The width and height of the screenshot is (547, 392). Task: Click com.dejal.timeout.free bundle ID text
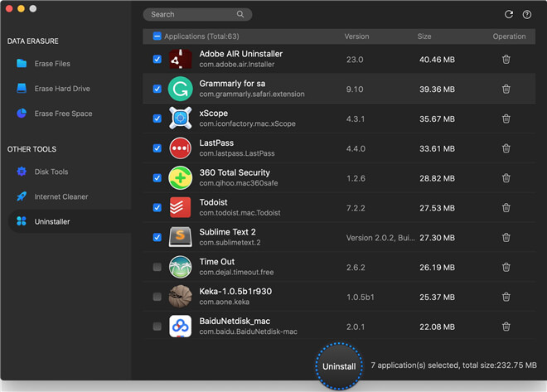pos(236,272)
